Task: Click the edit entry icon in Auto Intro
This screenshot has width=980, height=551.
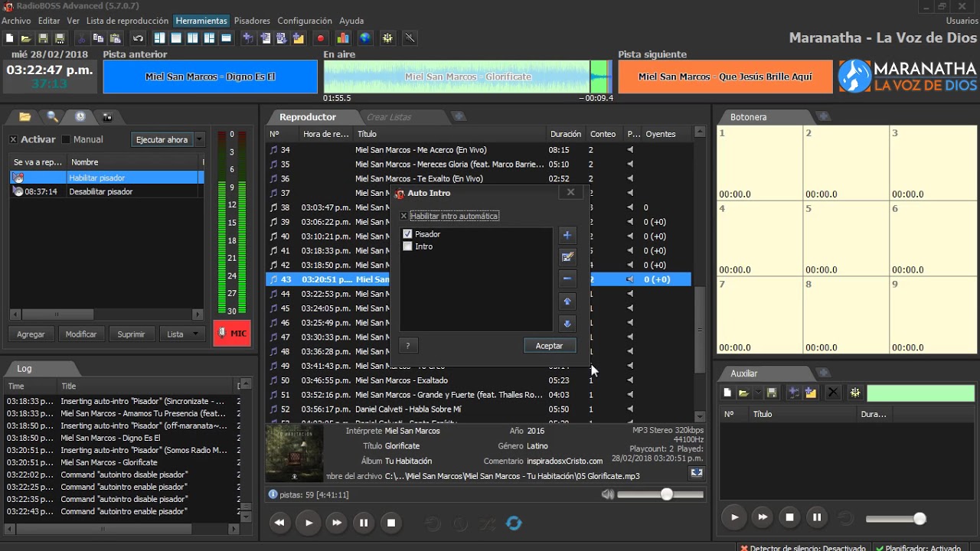Action: pyautogui.click(x=567, y=257)
